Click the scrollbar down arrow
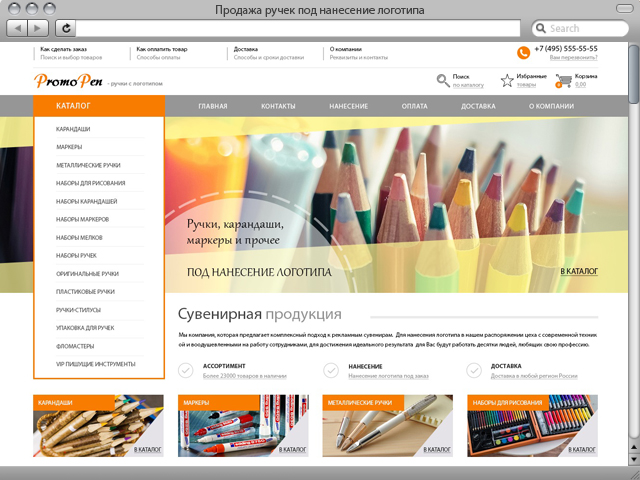 (634, 458)
